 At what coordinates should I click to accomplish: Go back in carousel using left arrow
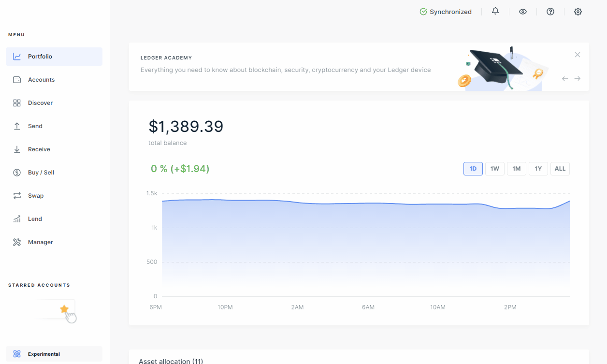coord(564,78)
